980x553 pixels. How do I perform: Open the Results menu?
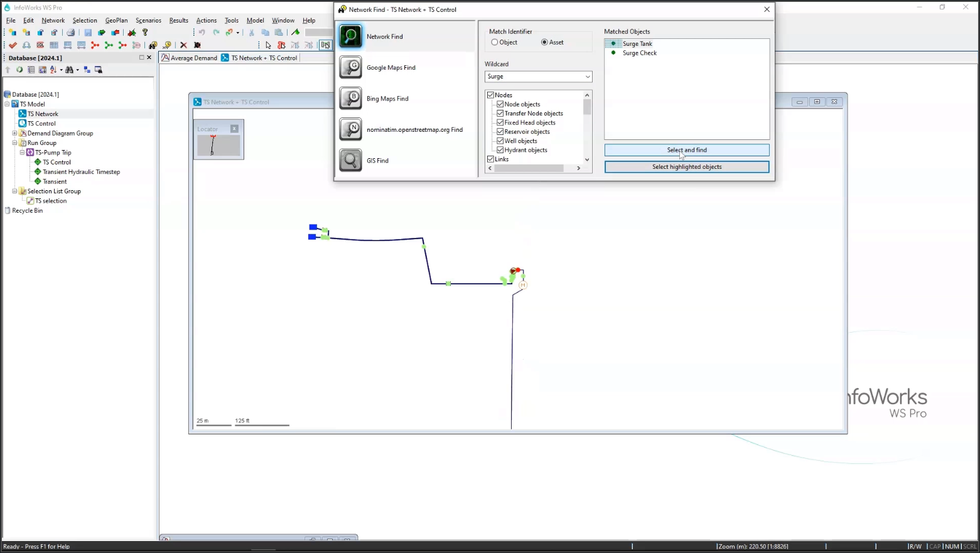(x=179, y=20)
